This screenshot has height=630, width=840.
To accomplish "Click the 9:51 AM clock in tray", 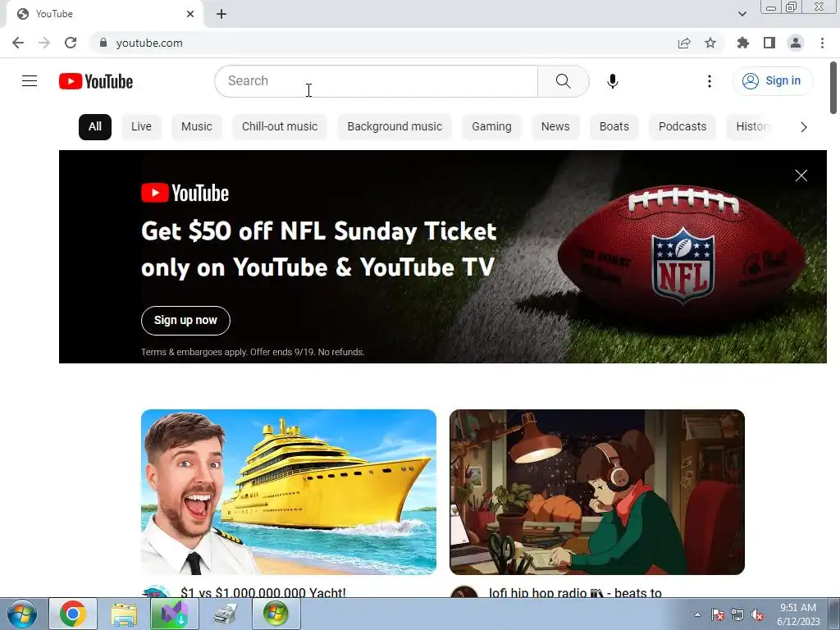I will pos(798,608).
